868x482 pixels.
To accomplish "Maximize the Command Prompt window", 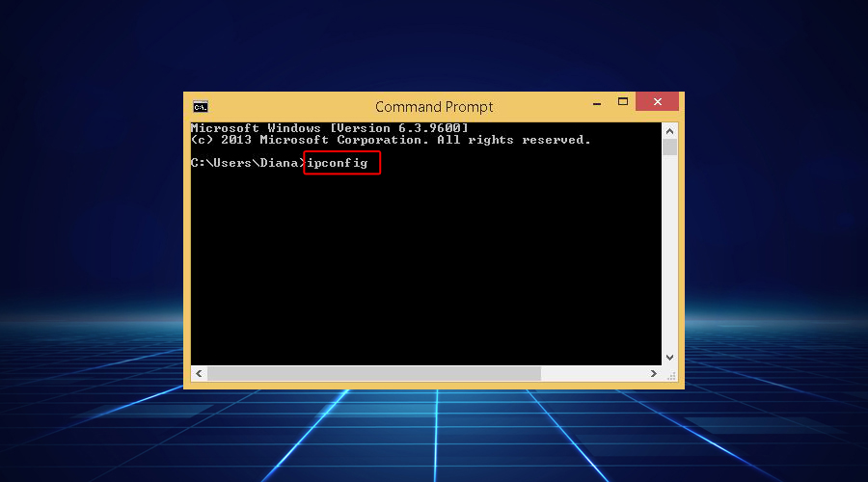I will point(623,102).
